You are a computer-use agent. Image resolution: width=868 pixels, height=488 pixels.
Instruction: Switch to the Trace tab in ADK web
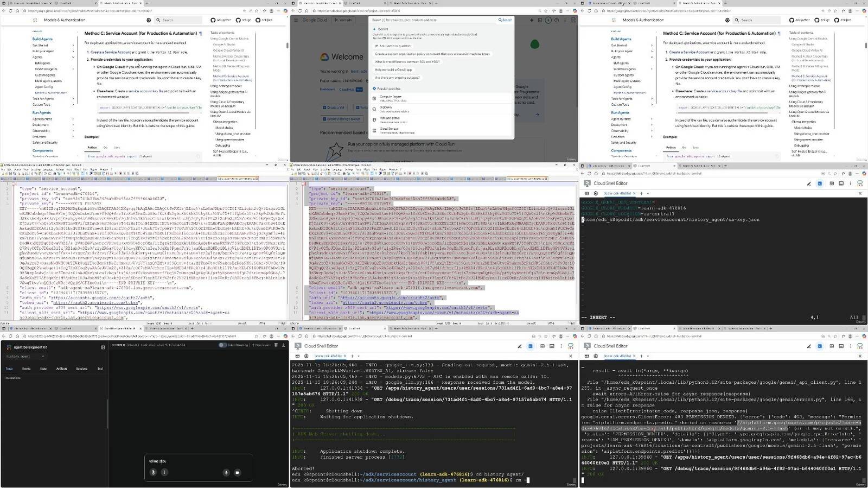point(9,369)
